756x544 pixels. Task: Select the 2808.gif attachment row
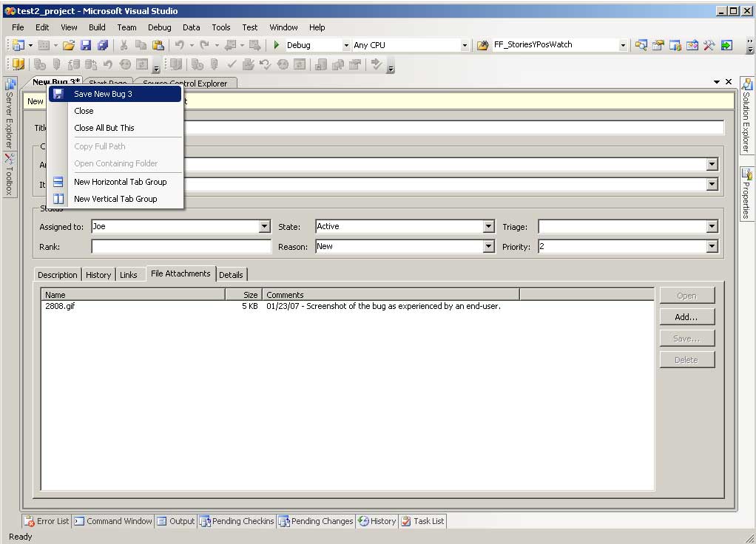[347, 306]
